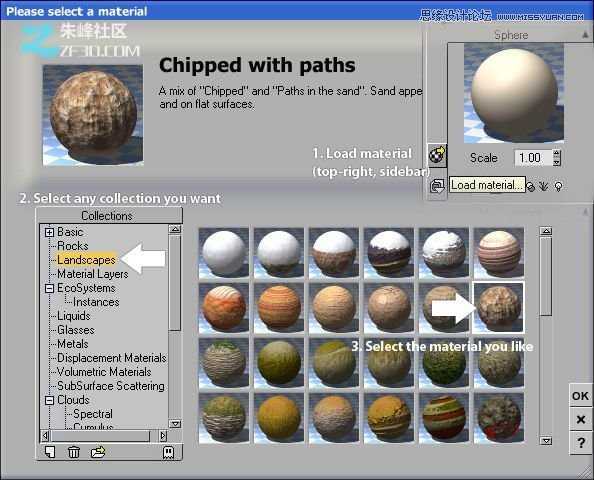Click the lightbulb icon beside the tooltip

pos(558,186)
